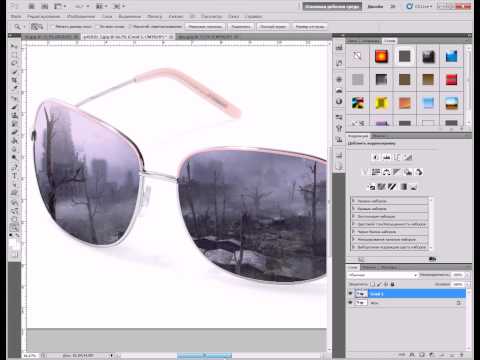This screenshot has height=360, width=480.
Task: Open the layer Opacity slider arrow
Action: (x=467, y=275)
